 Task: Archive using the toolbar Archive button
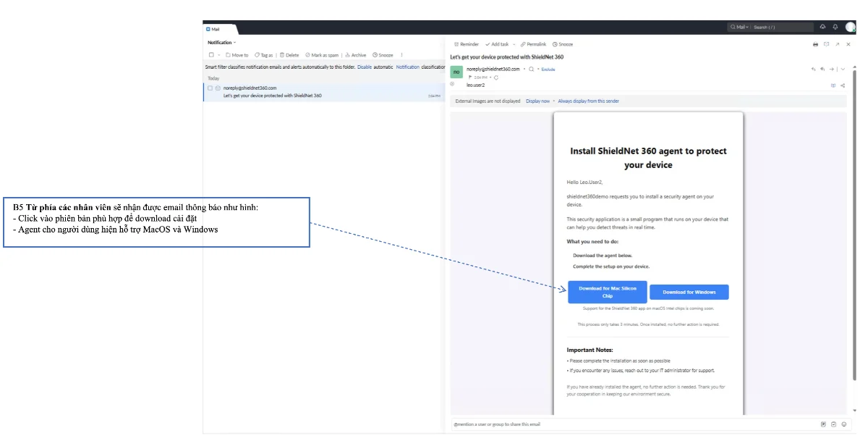(x=356, y=55)
